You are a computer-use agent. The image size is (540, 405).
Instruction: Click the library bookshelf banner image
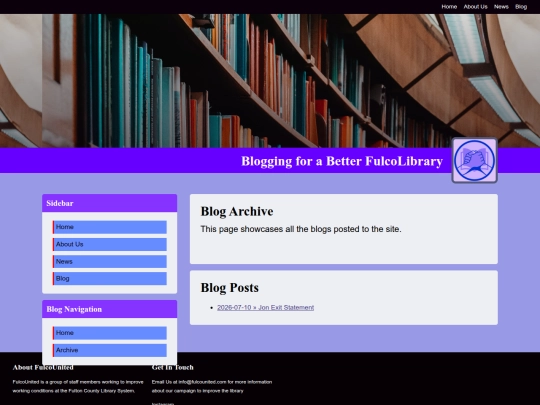pyautogui.click(x=270, y=81)
